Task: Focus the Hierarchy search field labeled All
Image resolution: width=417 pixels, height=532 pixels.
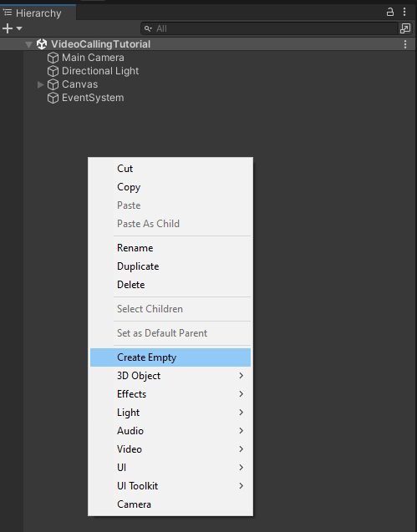Action: (x=269, y=29)
